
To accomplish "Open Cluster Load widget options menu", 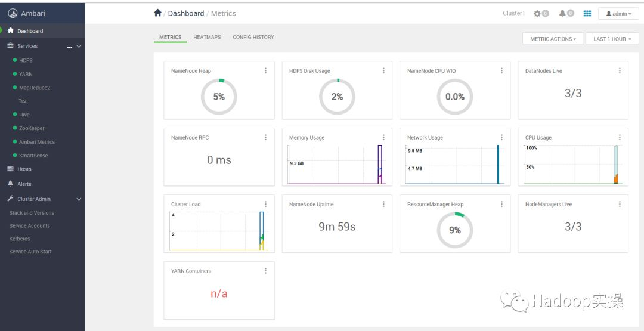I will click(265, 204).
